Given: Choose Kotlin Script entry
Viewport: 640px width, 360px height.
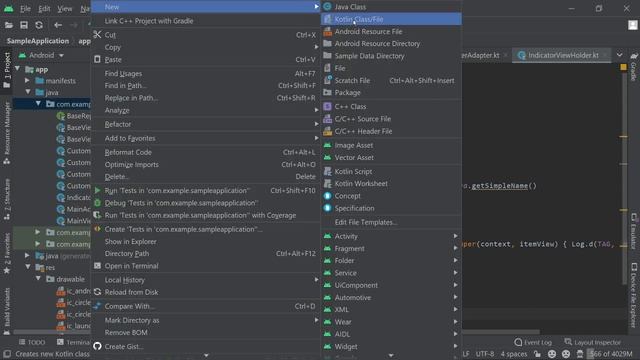Looking at the screenshot, I should pyautogui.click(x=391, y=171).
